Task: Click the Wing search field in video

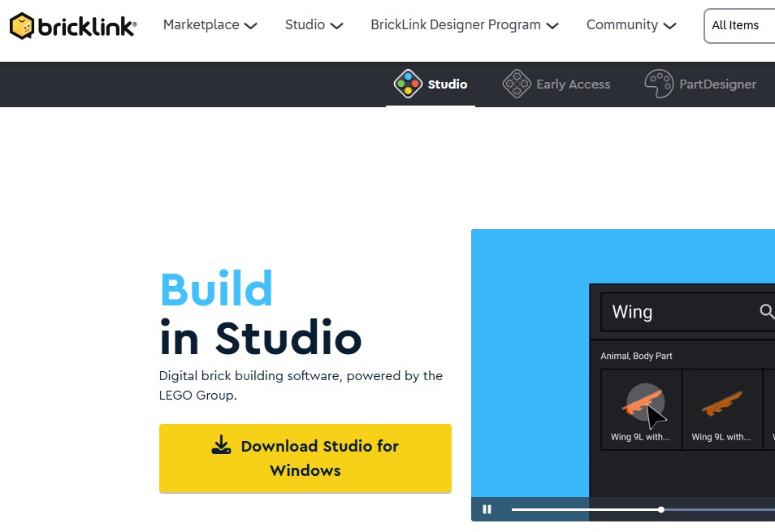Action: coord(687,312)
